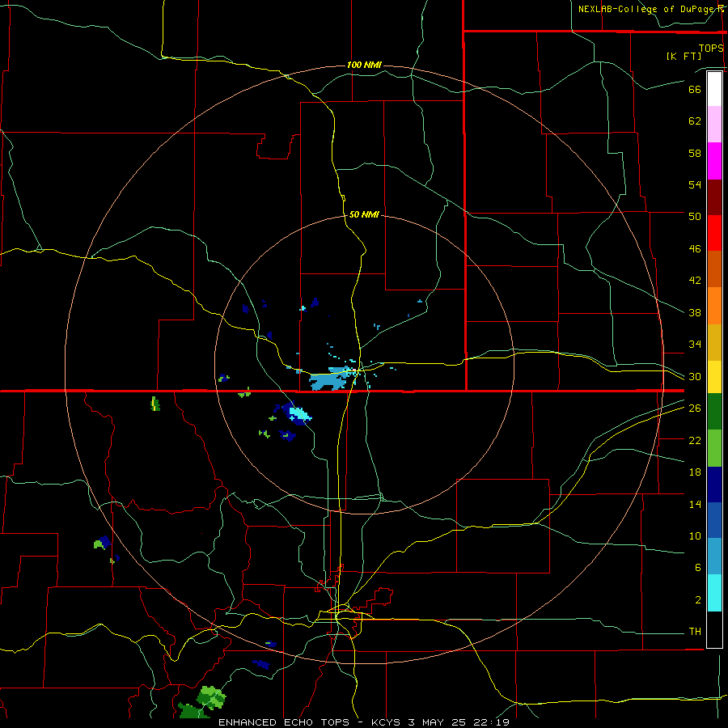
Task: Click the legend value 14
Action: (x=695, y=504)
